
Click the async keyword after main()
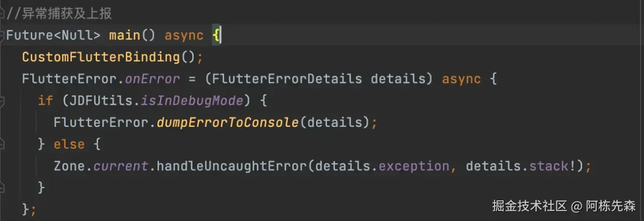(184, 35)
